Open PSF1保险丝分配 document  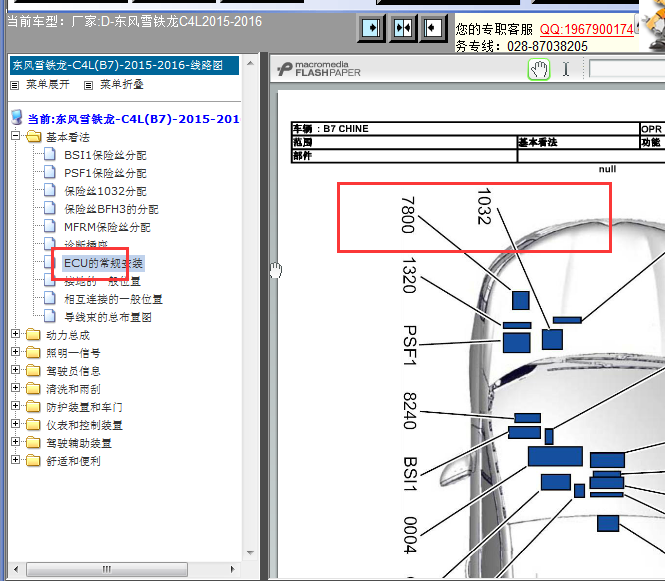click(x=105, y=173)
